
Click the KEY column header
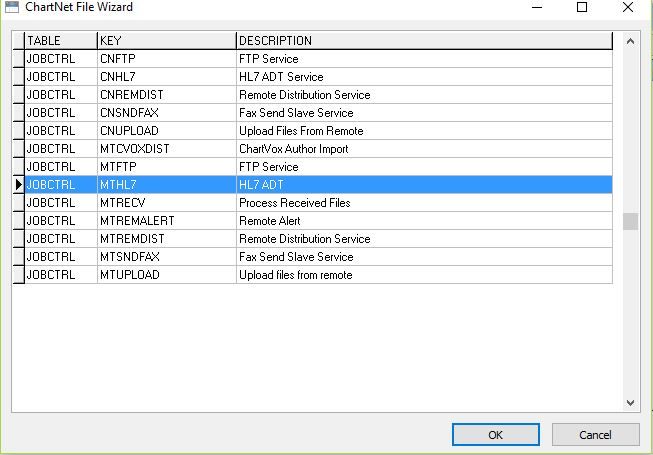(167, 41)
